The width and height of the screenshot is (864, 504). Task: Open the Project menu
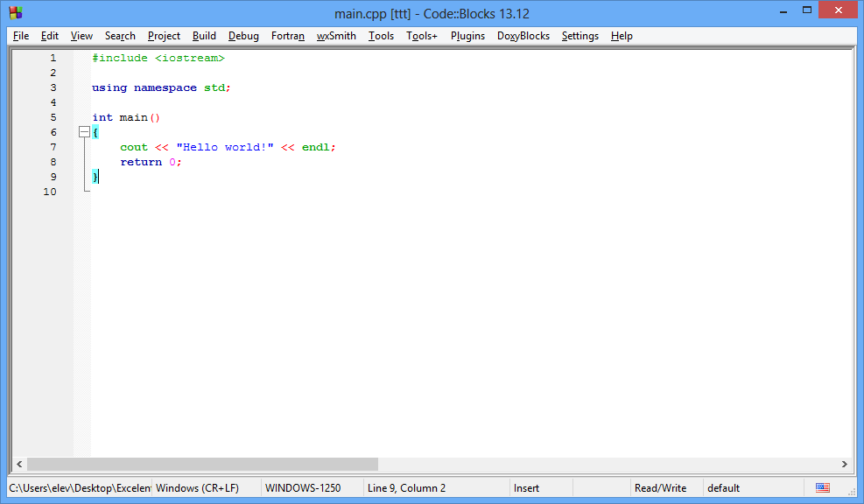[x=164, y=36]
